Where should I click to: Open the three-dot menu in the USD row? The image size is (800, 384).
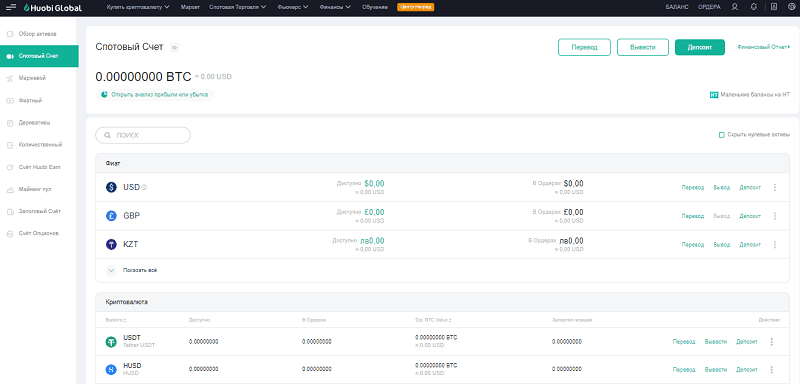coord(774,188)
